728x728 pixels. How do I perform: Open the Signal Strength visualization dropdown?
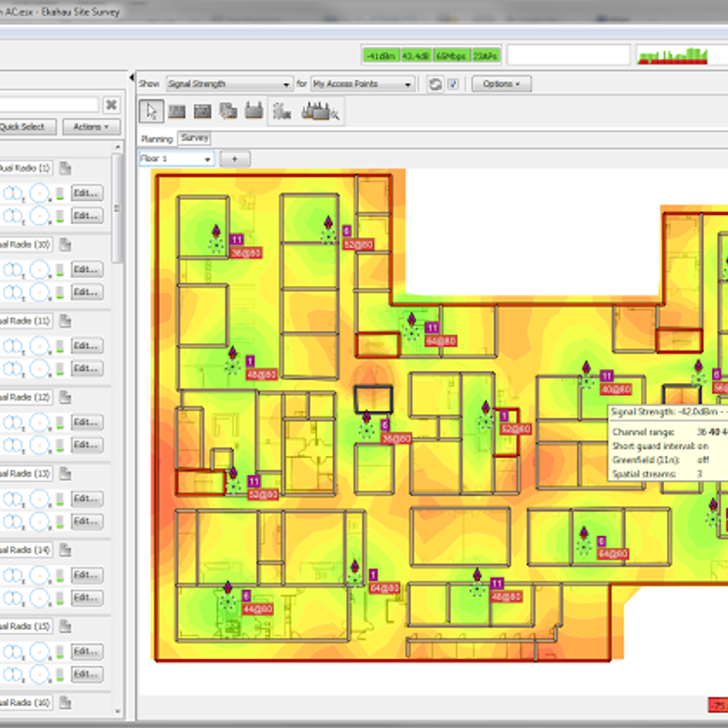tap(229, 84)
